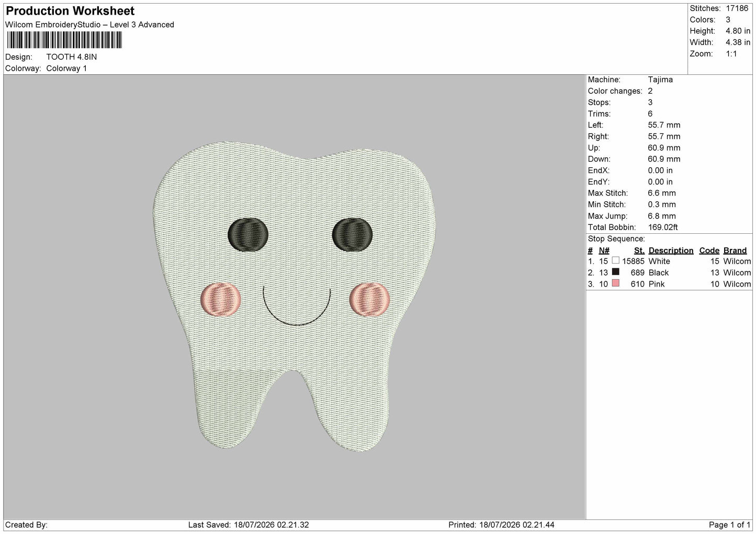
Task: Click the Colors count 3
Action: tap(728, 20)
